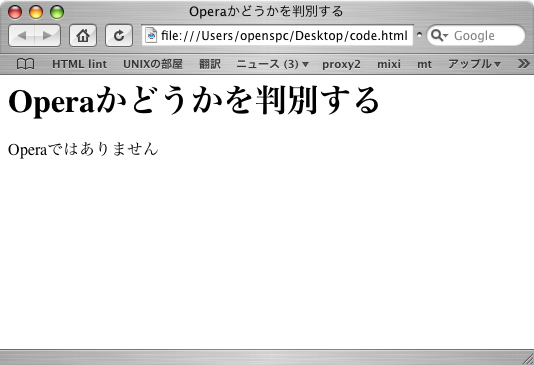Open the search magnifier dropdown
534x365 pixels.
439,35
